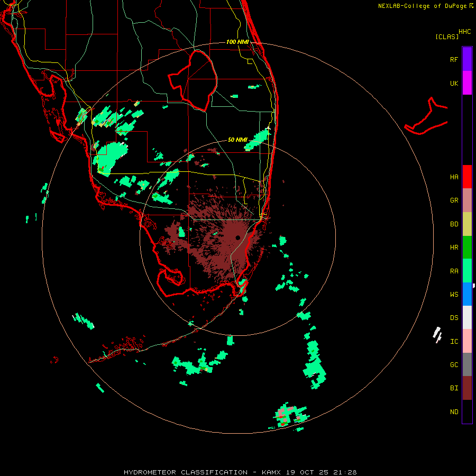Pick the dark green HR legend swatch
The width and height of the screenshot is (476, 476).
[x=467, y=248]
